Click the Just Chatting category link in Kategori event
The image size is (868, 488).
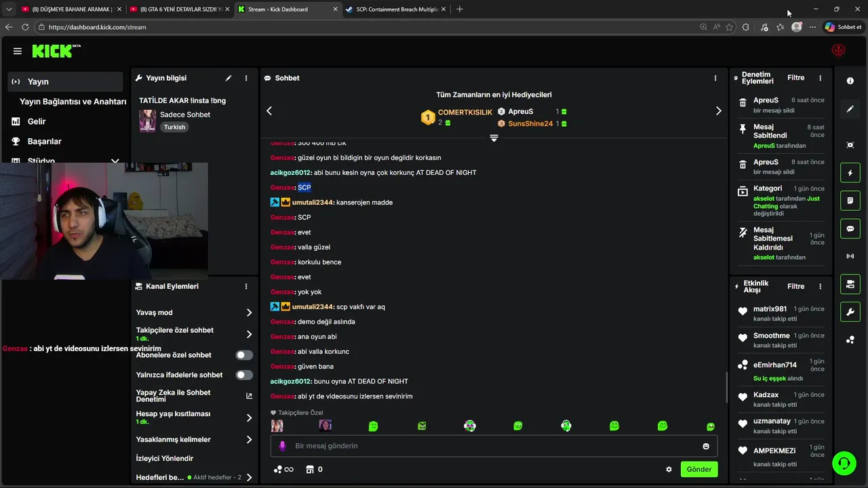coord(786,202)
